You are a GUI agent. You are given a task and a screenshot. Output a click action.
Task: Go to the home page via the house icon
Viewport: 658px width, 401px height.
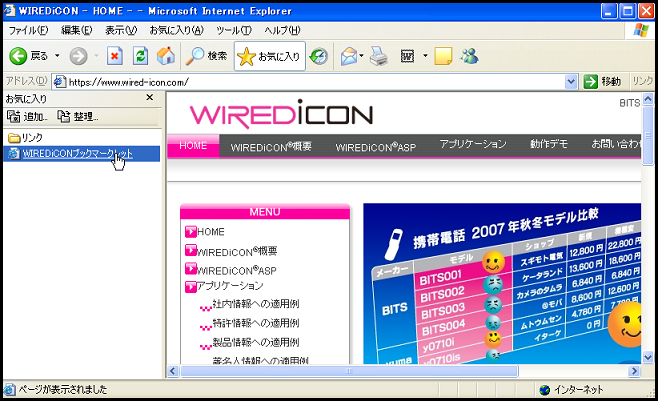click(166, 56)
